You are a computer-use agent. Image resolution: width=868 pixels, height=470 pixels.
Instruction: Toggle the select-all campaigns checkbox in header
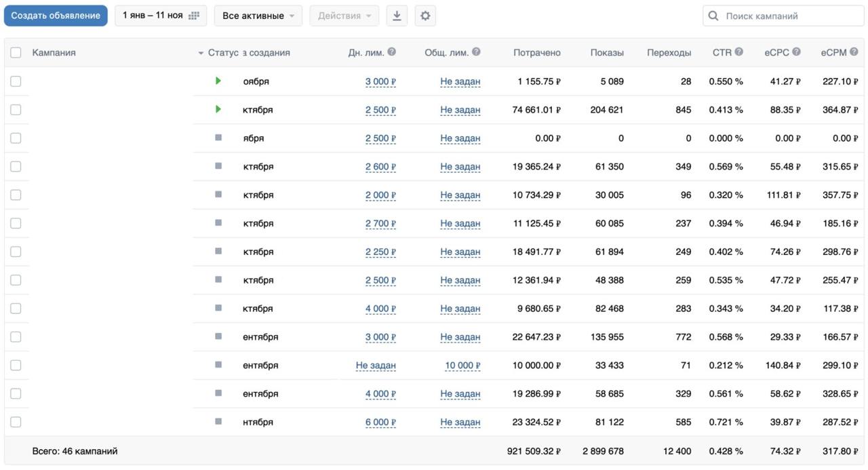pos(16,53)
